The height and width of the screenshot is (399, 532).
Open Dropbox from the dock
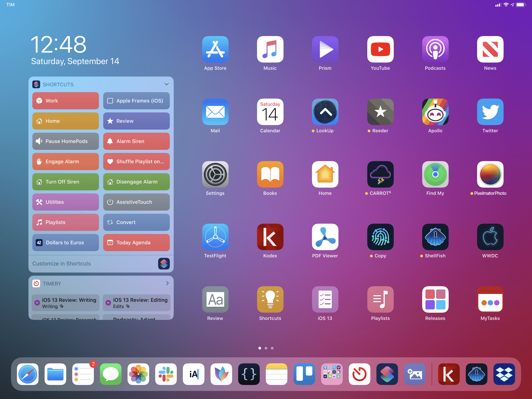click(504, 374)
